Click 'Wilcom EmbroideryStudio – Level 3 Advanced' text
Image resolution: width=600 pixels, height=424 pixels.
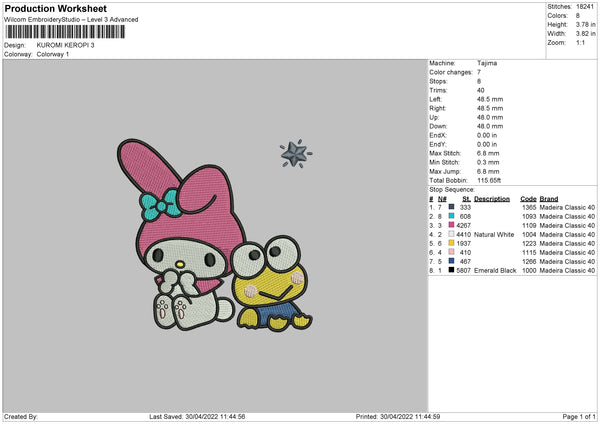[71, 20]
